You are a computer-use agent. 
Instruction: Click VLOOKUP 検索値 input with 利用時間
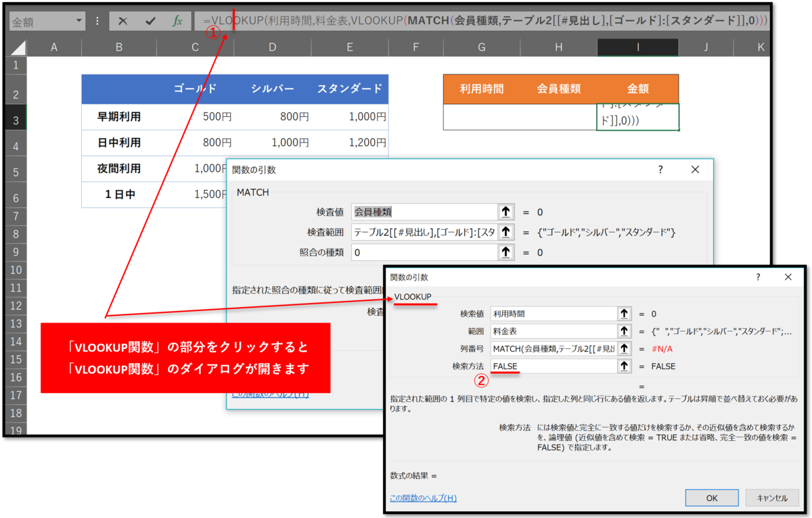(x=554, y=314)
